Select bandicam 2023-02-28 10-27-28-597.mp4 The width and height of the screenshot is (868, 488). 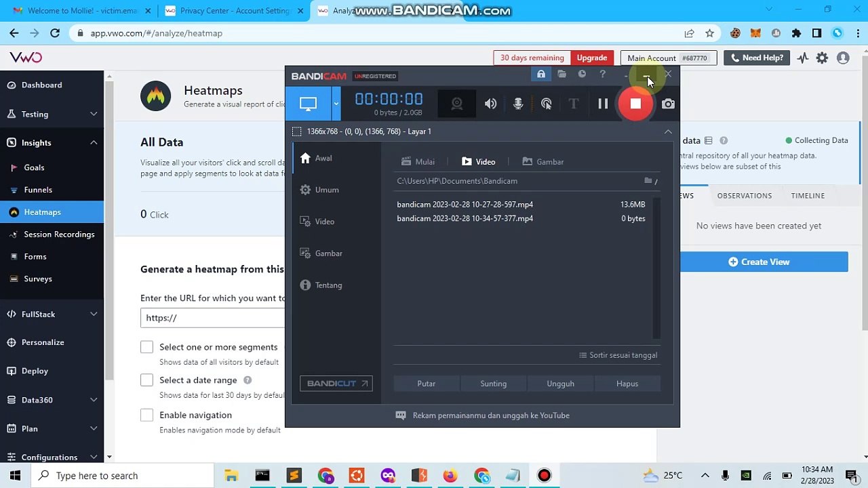tap(521, 204)
